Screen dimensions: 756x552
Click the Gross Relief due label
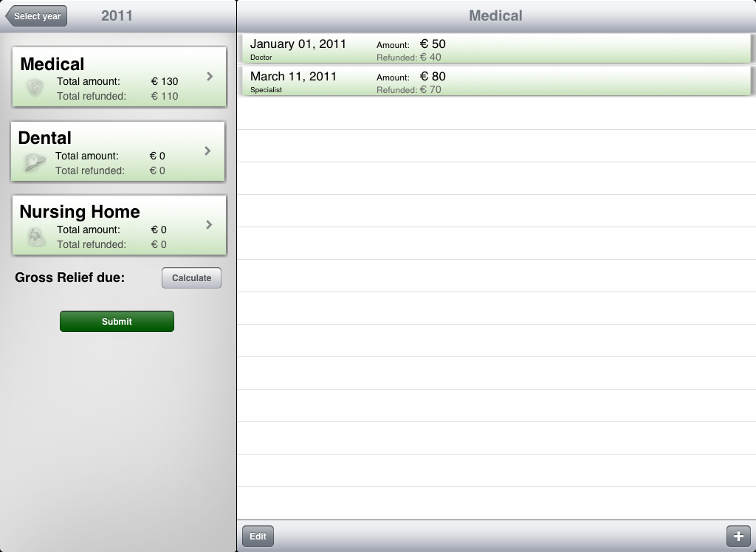point(70,277)
